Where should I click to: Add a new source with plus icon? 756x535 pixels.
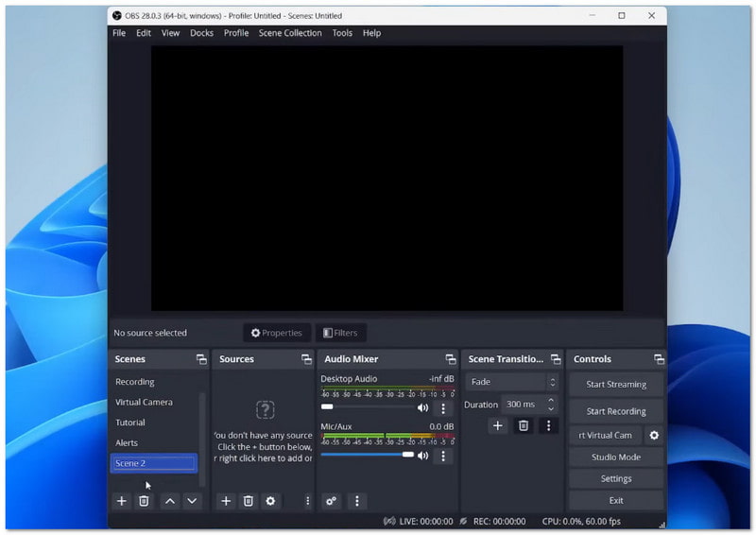(226, 501)
